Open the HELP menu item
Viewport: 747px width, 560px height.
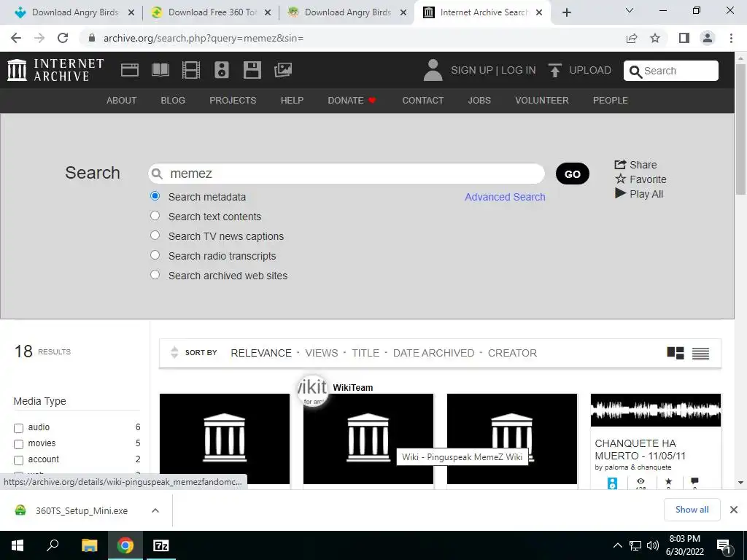tap(292, 101)
